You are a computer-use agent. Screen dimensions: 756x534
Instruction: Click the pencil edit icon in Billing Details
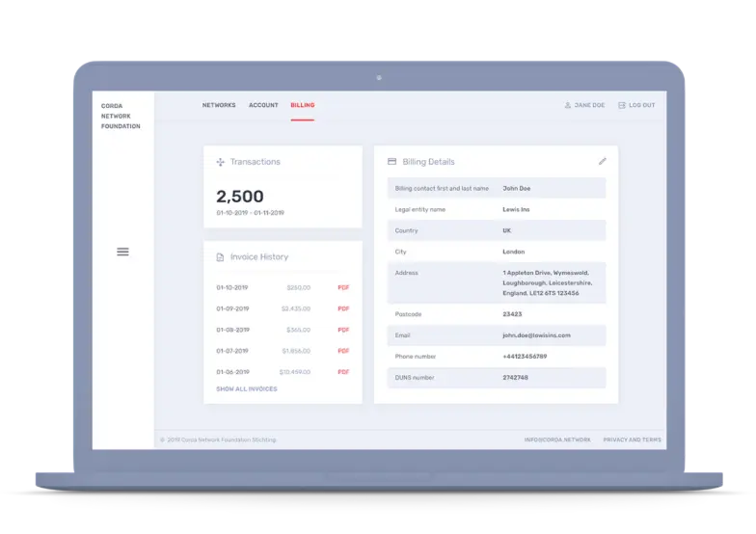click(x=602, y=162)
